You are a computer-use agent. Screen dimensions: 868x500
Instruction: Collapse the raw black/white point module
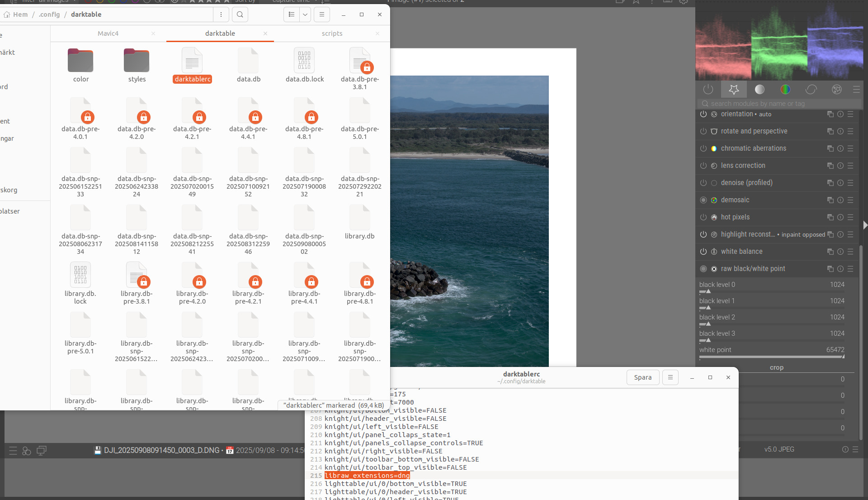pos(753,269)
